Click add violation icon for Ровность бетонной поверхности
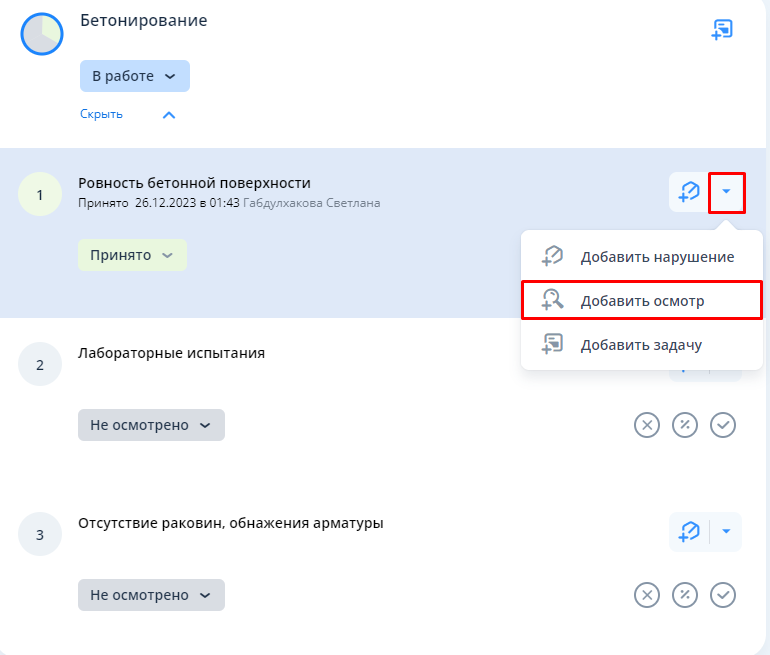 tap(689, 192)
